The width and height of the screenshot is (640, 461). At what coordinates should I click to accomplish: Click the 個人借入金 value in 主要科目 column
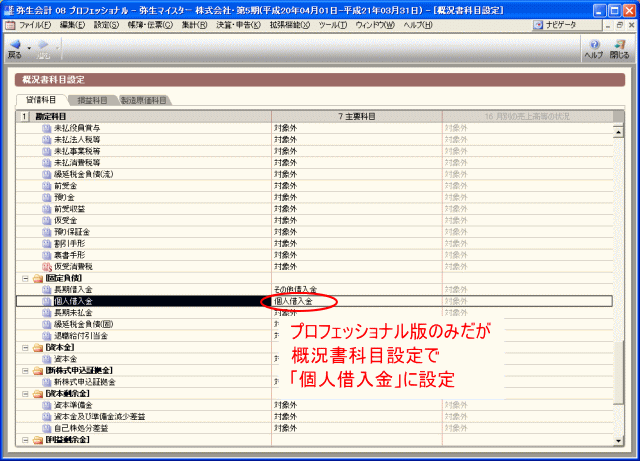coord(293,301)
